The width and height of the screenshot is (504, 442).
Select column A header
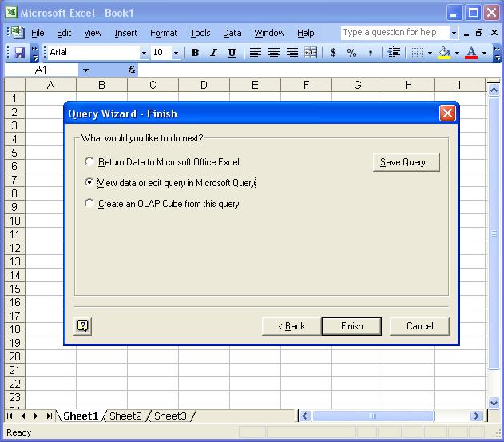click(x=50, y=85)
